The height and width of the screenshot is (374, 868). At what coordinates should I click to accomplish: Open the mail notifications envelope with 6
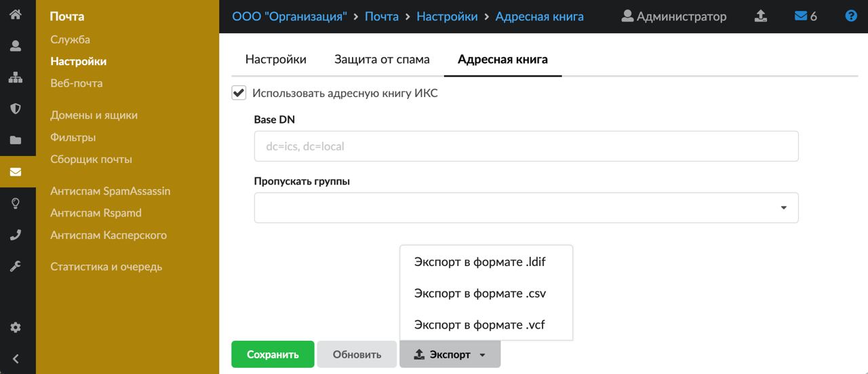point(806,16)
